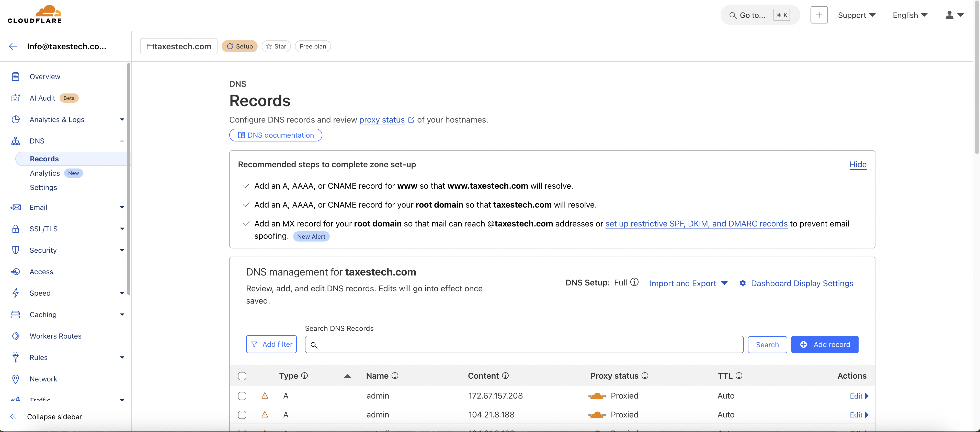Check the admin 172.67.157.208 record checkbox

pyautogui.click(x=242, y=396)
